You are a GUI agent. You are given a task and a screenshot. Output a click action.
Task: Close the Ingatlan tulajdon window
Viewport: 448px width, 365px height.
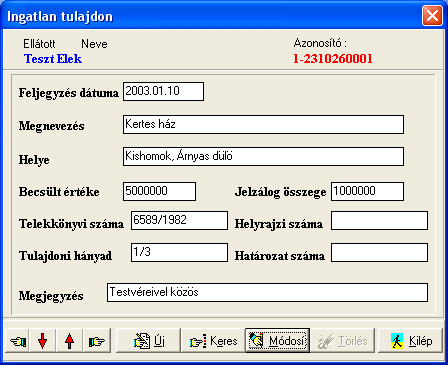[432, 15]
